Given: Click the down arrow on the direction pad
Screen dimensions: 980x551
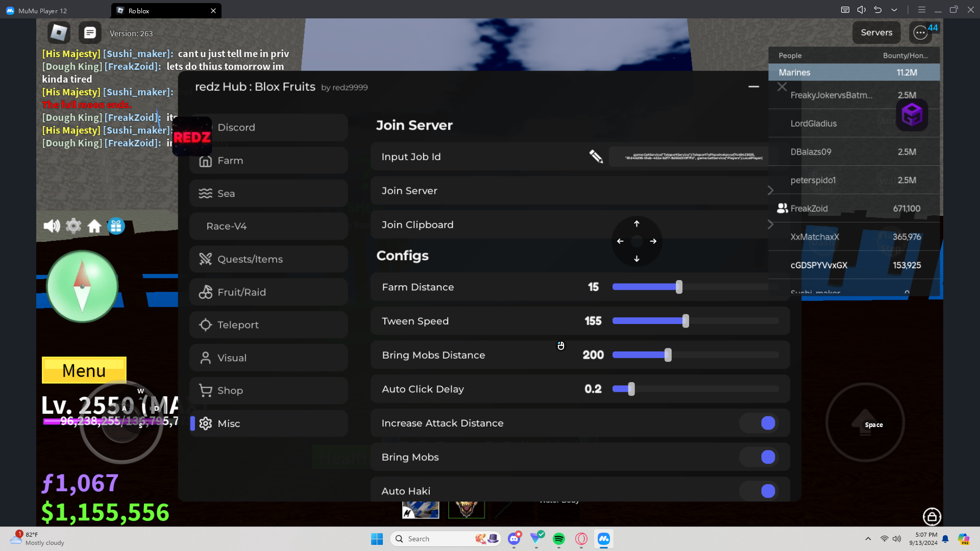Looking at the screenshot, I should pyautogui.click(x=636, y=259).
